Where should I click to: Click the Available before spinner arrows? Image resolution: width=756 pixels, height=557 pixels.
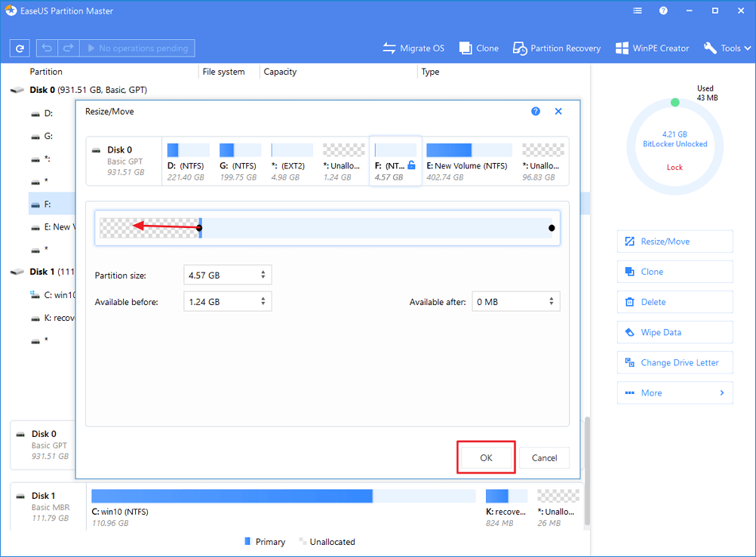pyautogui.click(x=263, y=301)
